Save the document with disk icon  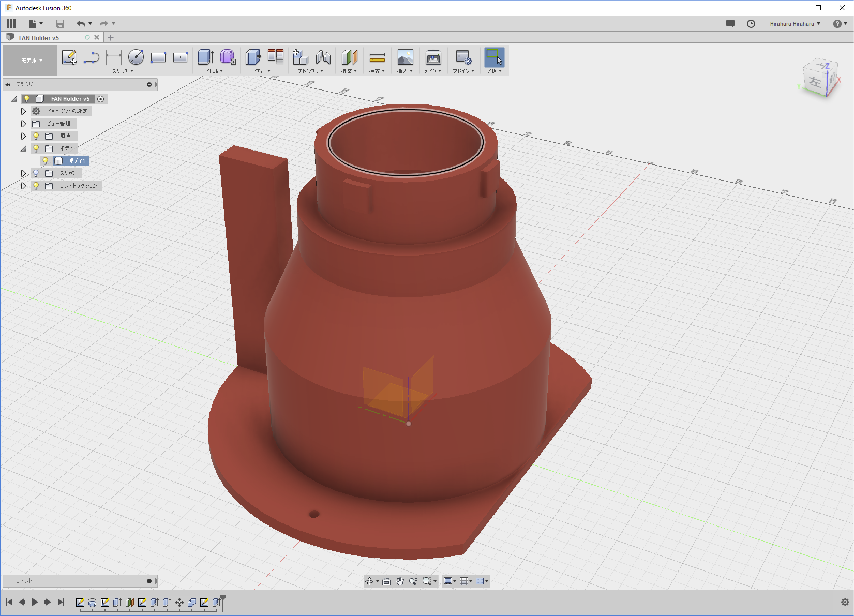click(60, 23)
